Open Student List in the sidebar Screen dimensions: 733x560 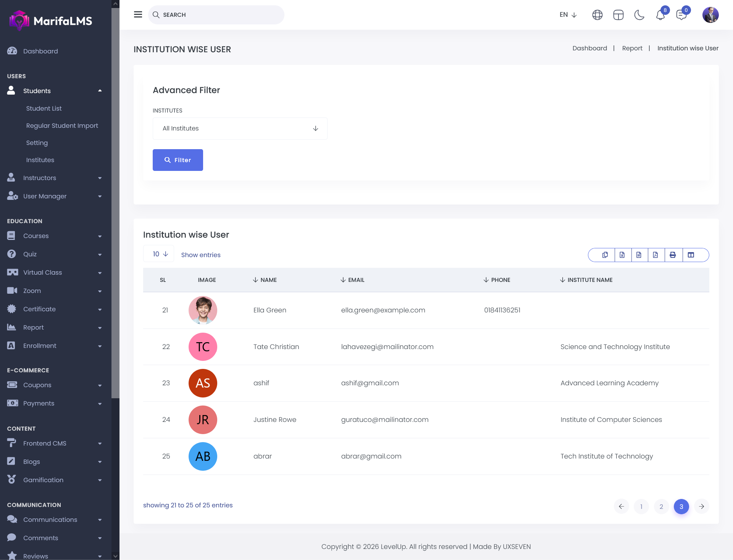coord(44,108)
